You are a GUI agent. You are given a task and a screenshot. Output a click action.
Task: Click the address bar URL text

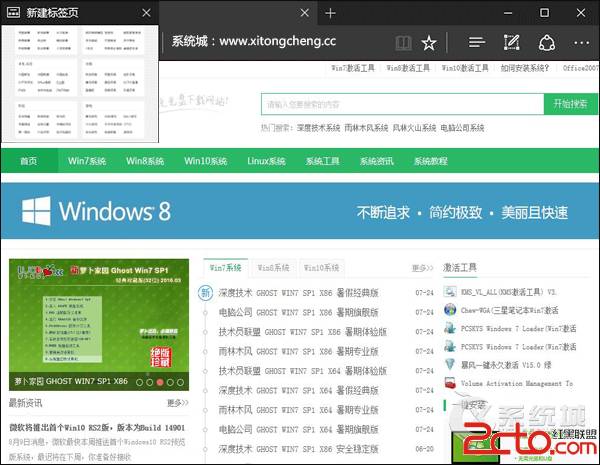pyautogui.click(x=253, y=41)
